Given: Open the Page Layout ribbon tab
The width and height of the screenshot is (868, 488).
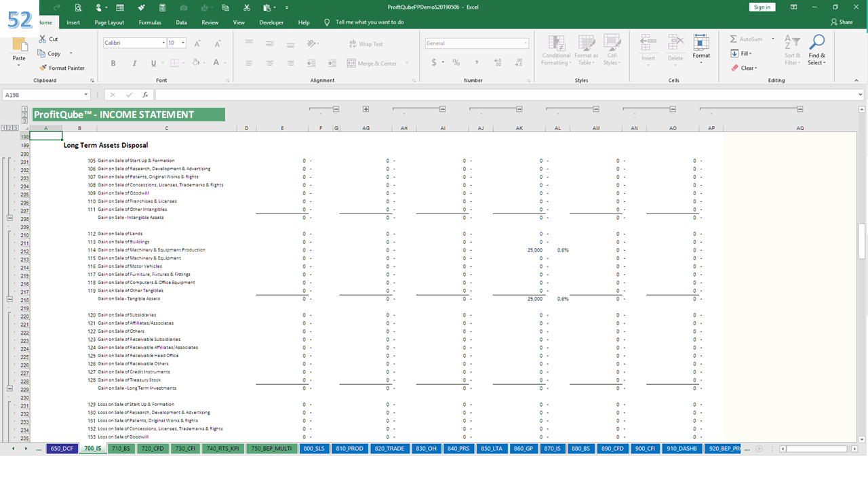Looking at the screenshot, I should tap(109, 22).
